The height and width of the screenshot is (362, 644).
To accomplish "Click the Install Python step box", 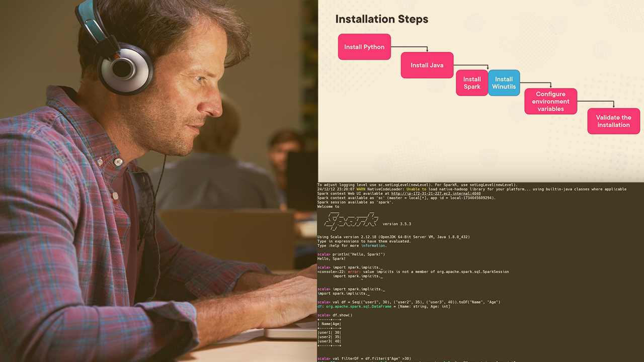I will coord(364,47).
